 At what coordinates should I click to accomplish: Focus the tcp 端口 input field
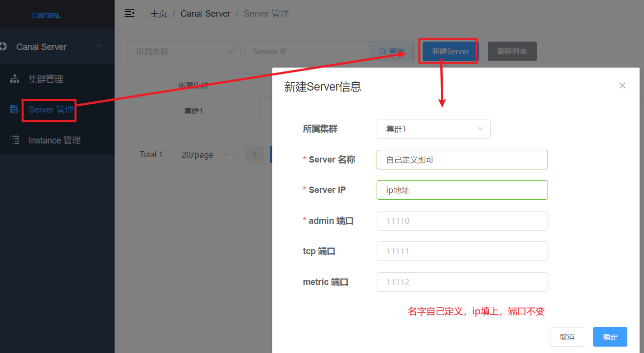tap(462, 251)
